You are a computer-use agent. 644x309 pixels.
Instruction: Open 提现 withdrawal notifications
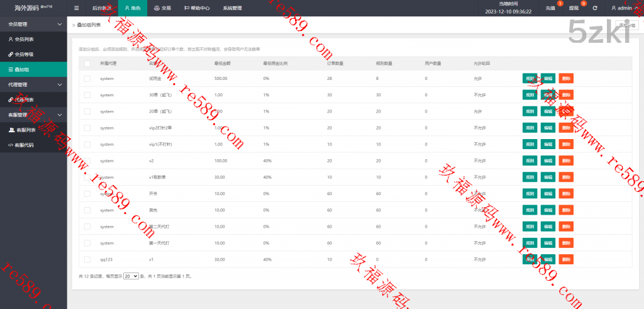[574, 8]
